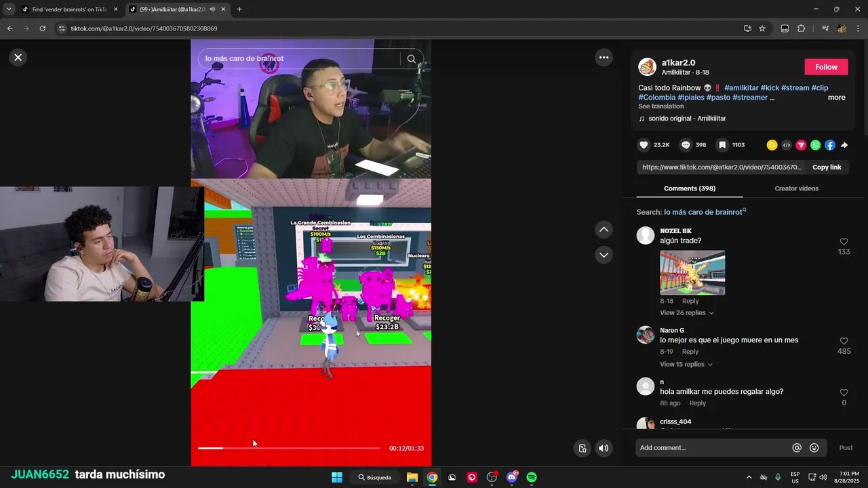This screenshot has width=868, height=488.
Task: Share the video on Facebook
Action: coord(830,145)
